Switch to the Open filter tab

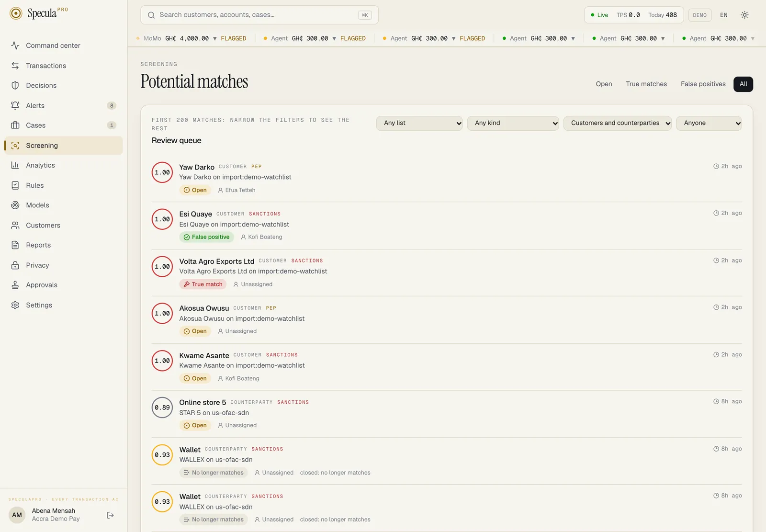604,84
